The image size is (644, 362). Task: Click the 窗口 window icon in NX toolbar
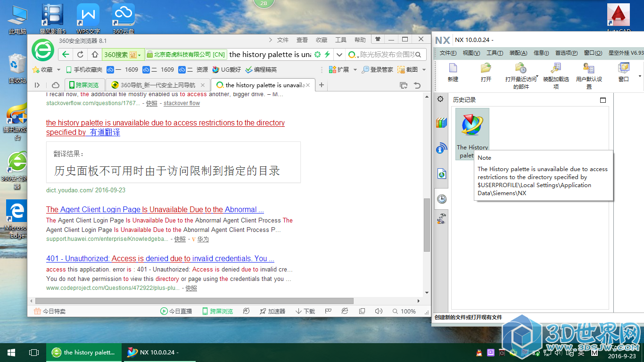tap(624, 68)
